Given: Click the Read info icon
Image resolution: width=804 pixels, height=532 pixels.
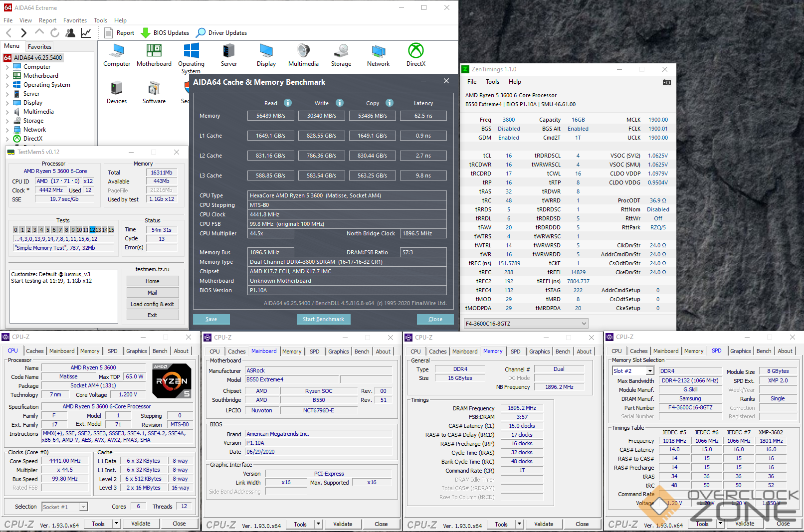Looking at the screenshot, I should (288, 103).
